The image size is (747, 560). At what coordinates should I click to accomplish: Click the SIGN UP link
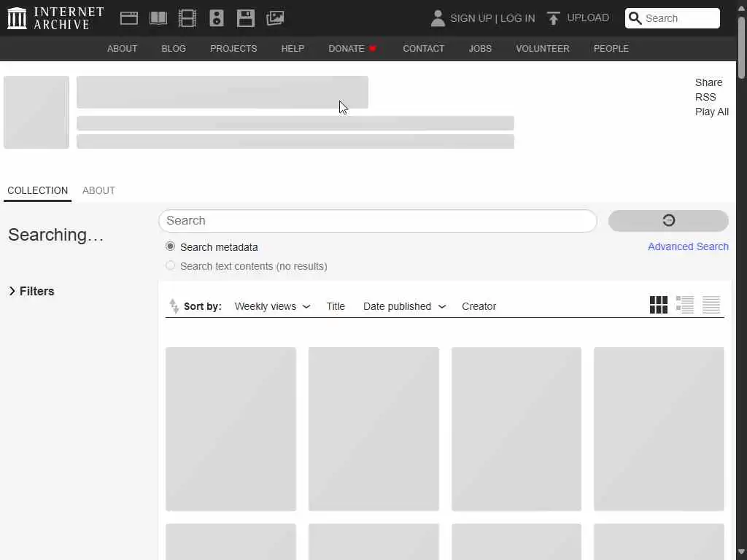pos(471,18)
